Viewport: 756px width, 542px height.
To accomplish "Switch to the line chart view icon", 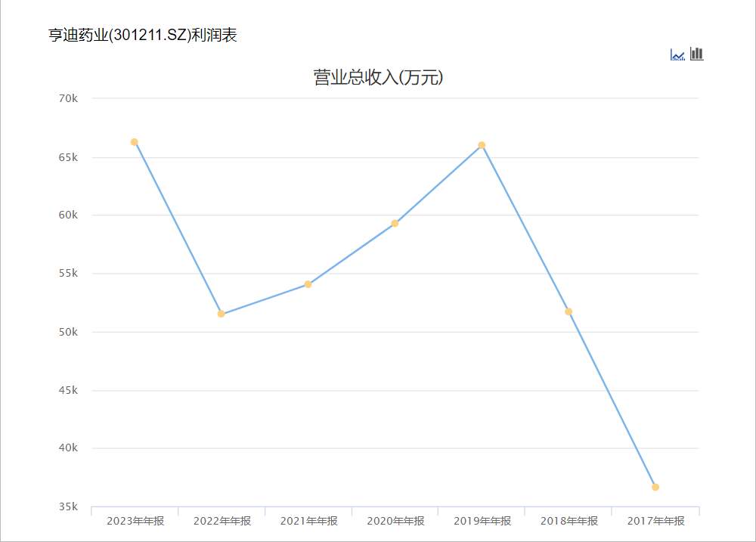I will tap(677, 54).
